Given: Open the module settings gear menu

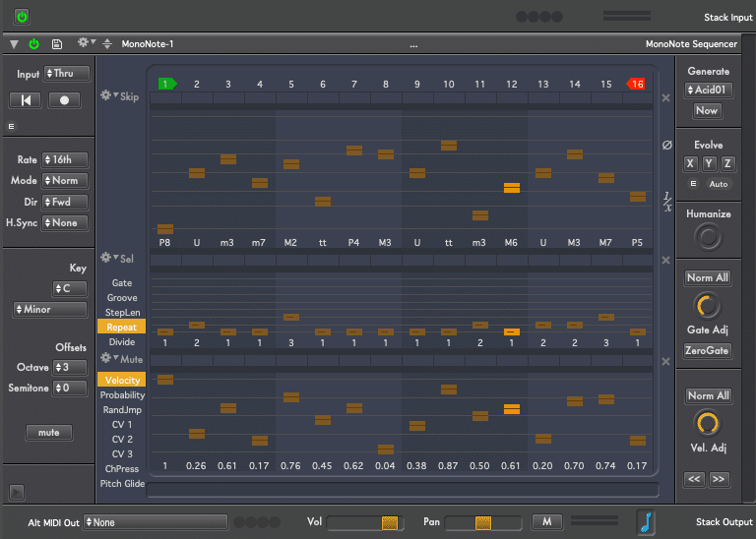Looking at the screenshot, I should pyautogui.click(x=87, y=43).
